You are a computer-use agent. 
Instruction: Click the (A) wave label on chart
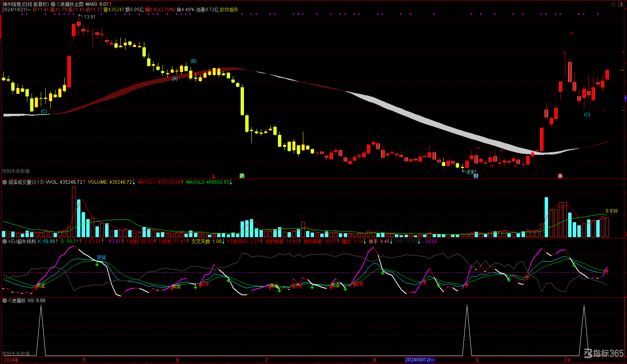(175, 79)
